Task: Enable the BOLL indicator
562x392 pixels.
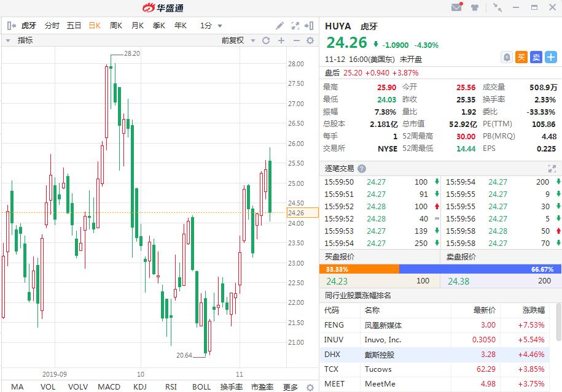Action: click(201, 387)
